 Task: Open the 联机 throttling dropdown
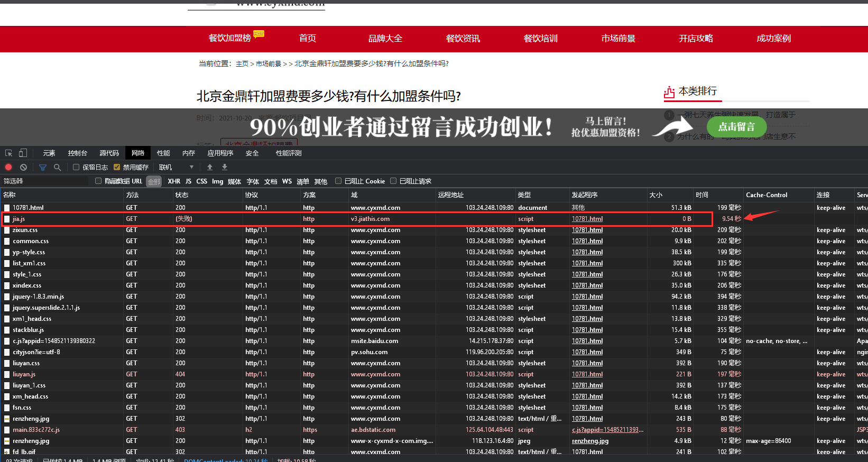click(177, 167)
